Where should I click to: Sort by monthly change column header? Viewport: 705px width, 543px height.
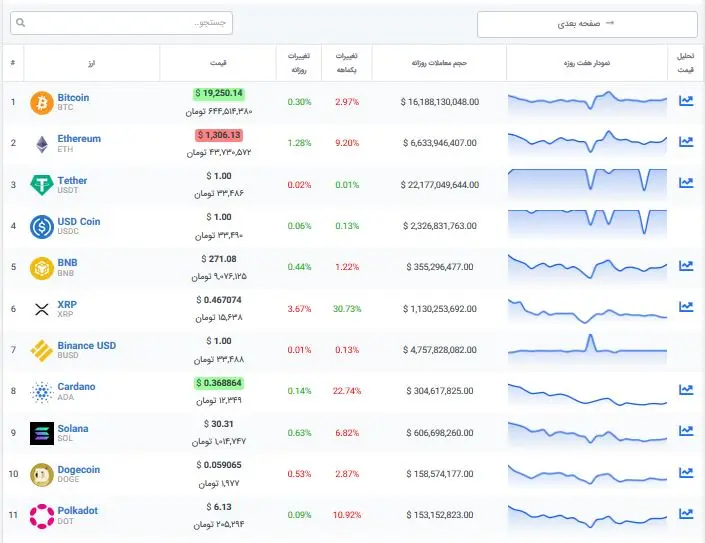[347, 63]
